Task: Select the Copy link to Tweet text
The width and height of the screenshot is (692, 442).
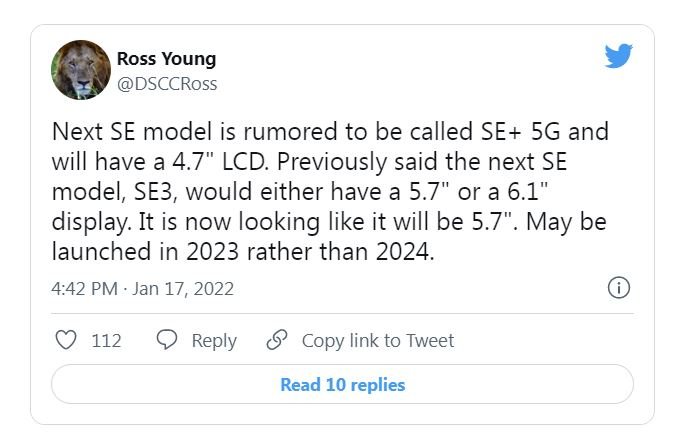Action: click(x=377, y=341)
